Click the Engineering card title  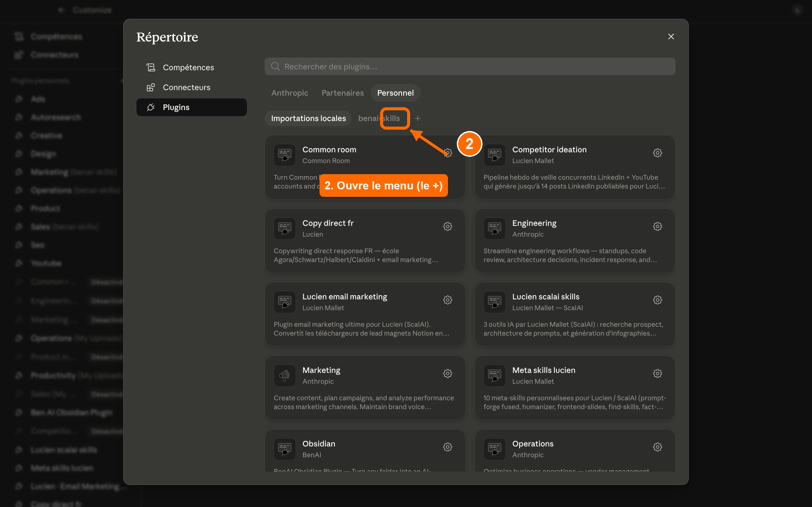click(534, 223)
